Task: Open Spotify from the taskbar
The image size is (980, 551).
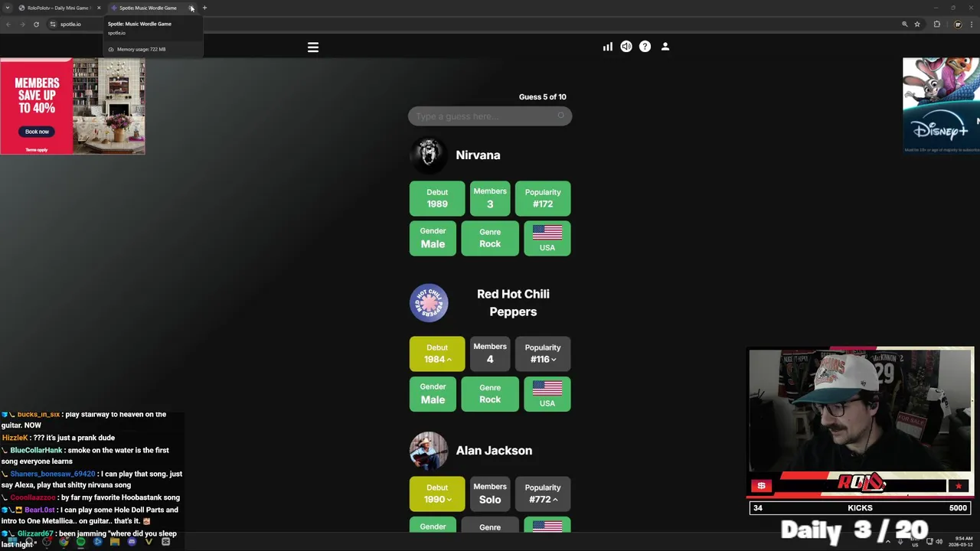Action: (80, 542)
